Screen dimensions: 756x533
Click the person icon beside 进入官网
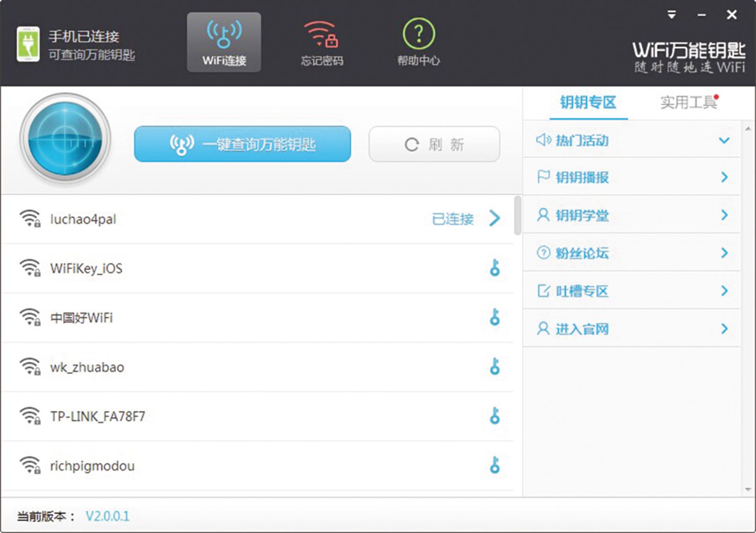coord(543,329)
